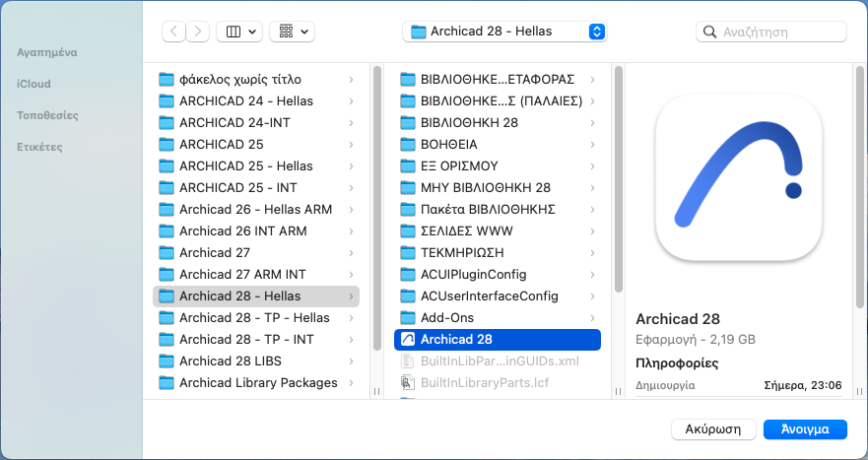Open the Archicad 28 - Hellas location popup
The image size is (868, 460).
tap(504, 32)
